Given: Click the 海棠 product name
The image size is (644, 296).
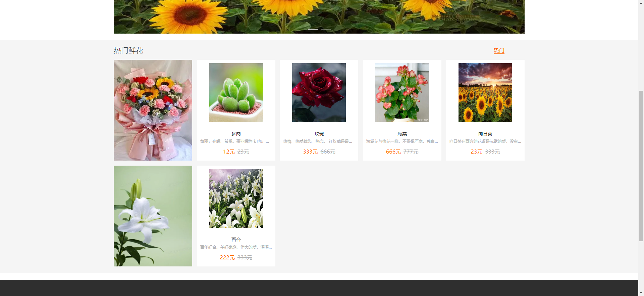Looking at the screenshot, I should coord(402,134).
